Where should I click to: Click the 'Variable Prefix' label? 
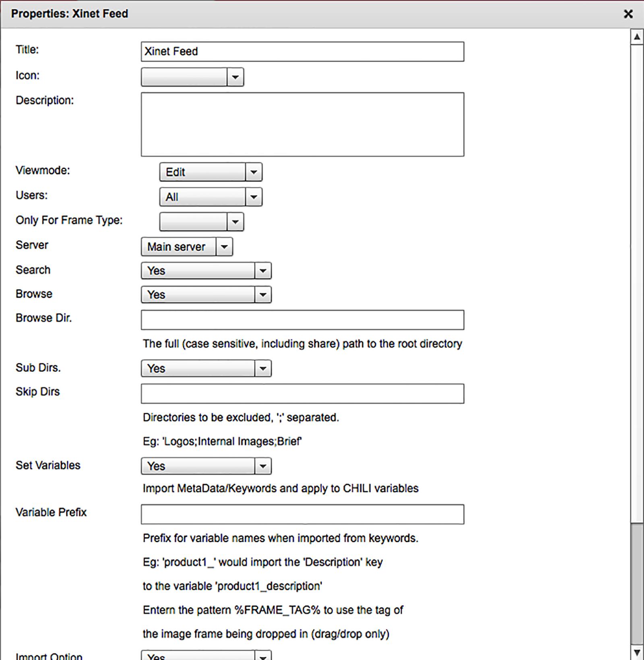[51, 512]
